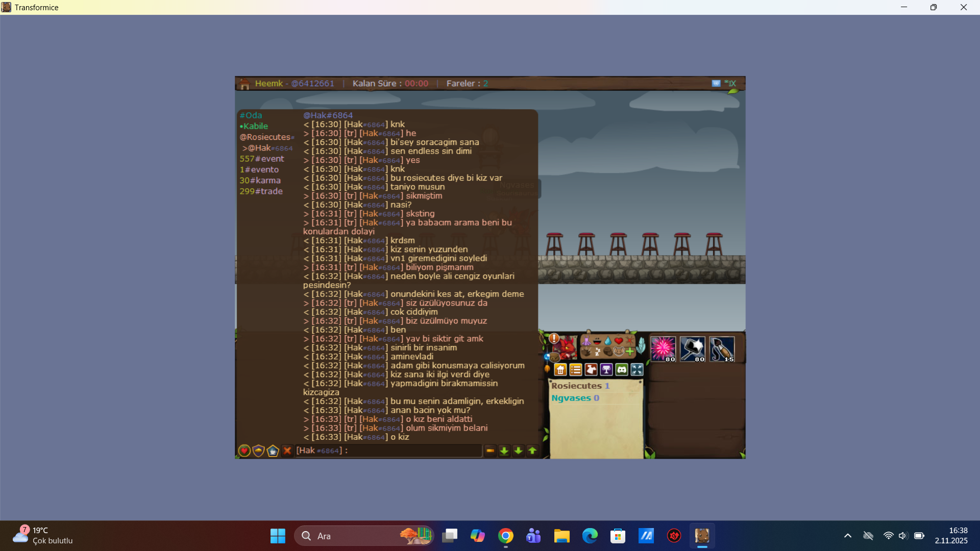Close chat tab with orange X

287,451
